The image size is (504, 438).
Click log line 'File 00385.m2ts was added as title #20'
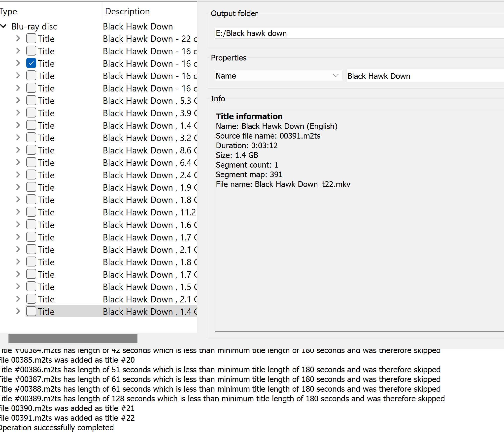(x=67, y=360)
